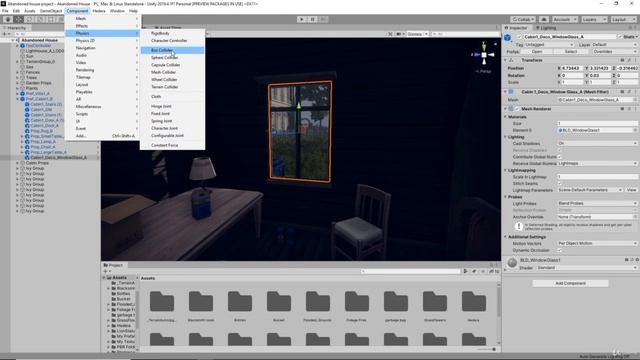Toggle Stitch Seams checkbox
The image size is (640, 360).
tap(559, 183)
